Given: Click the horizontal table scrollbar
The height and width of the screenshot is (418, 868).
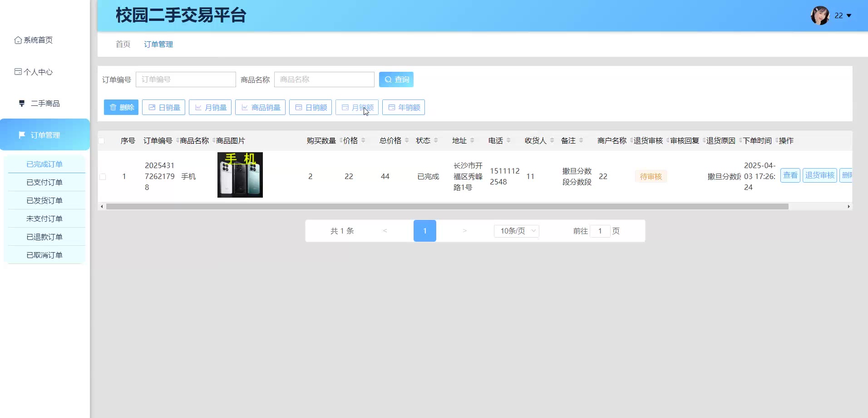Looking at the screenshot, I should [x=447, y=207].
